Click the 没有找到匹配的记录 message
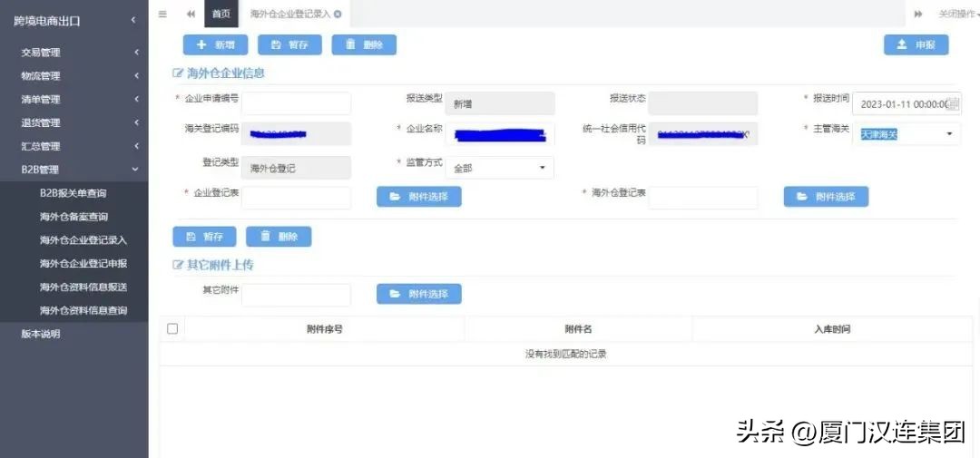 565,355
